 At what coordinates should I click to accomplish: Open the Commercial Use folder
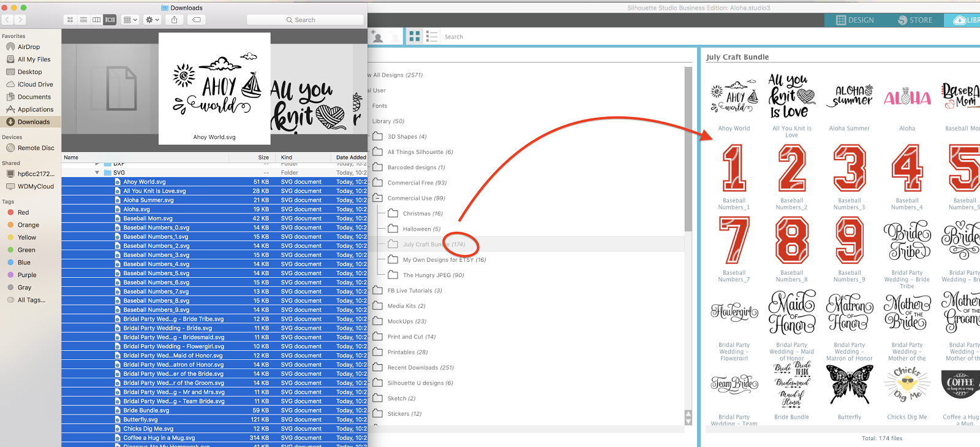pos(409,198)
